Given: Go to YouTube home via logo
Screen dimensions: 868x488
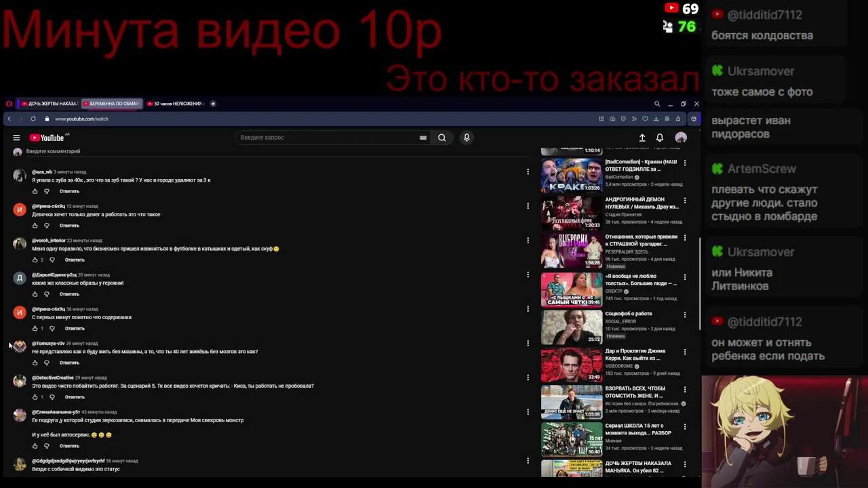Looking at the screenshot, I should (x=47, y=138).
